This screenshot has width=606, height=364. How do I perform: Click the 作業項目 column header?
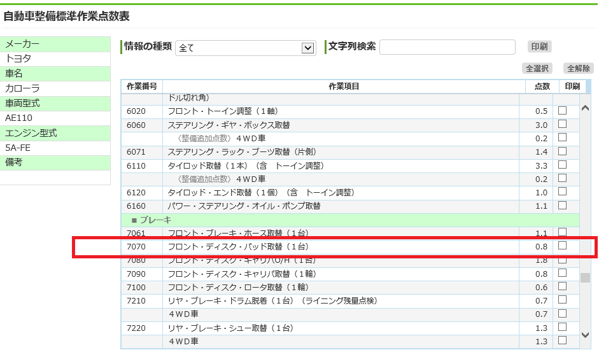[x=344, y=87]
